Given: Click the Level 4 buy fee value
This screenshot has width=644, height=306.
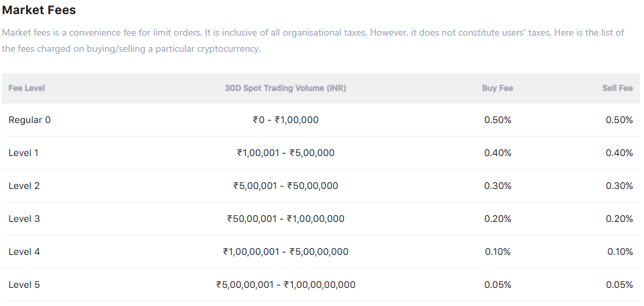Looking at the screenshot, I should click(x=498, y=252).
